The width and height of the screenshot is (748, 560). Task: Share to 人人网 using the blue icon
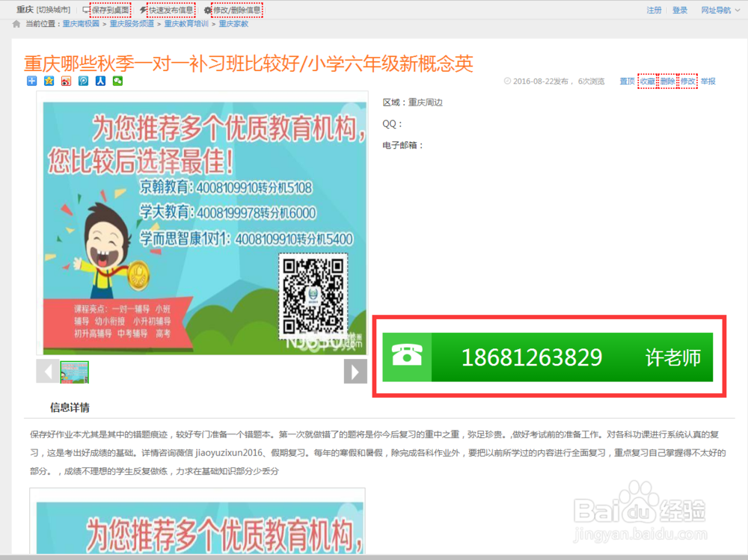coord(100,80)
